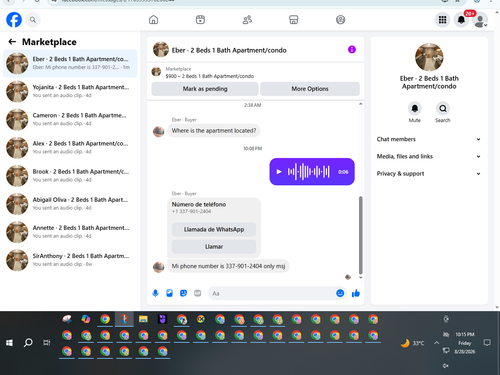Open Windows taskbar search
500x375 pixels.
28,342
